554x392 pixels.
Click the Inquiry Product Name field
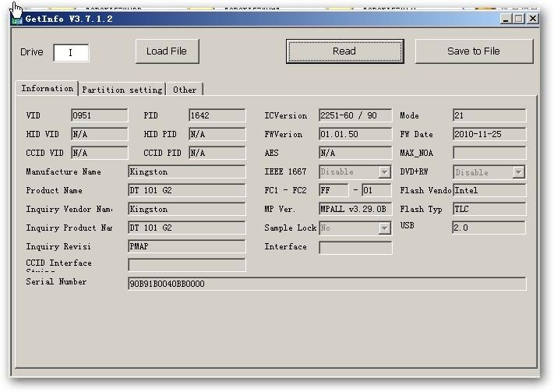[186, 228]
